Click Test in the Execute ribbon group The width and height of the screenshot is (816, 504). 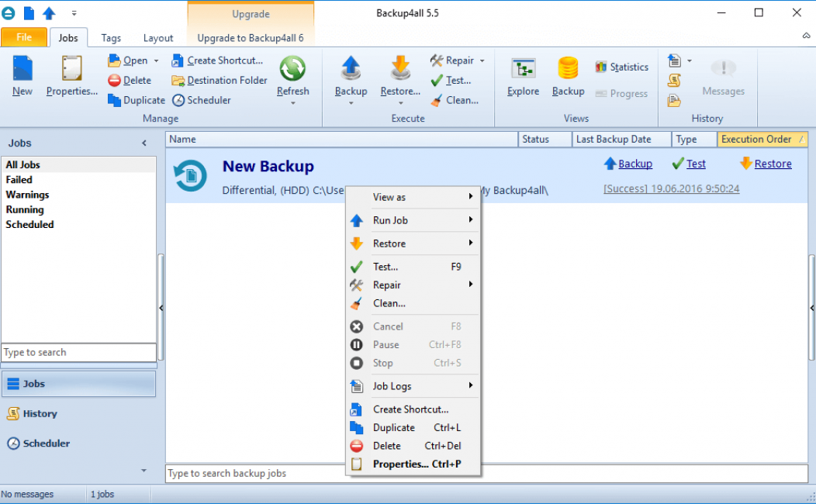[x=451, y=81]
